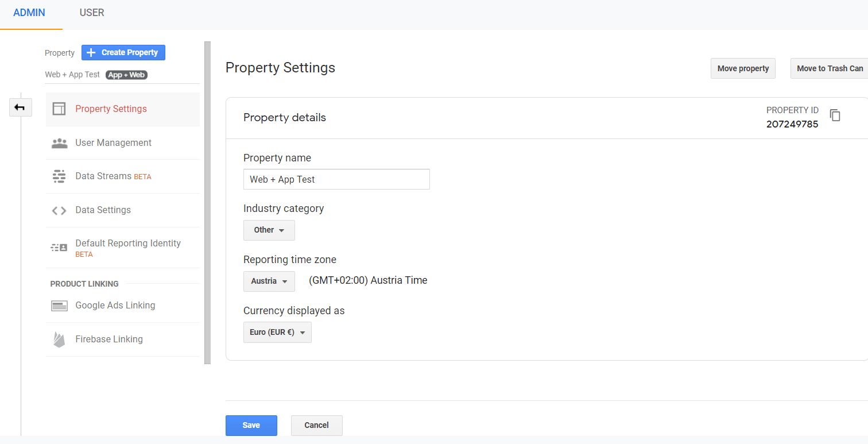Click the sidebar vertical scrollbar
The image size is (868, 444).
[207, 202]
